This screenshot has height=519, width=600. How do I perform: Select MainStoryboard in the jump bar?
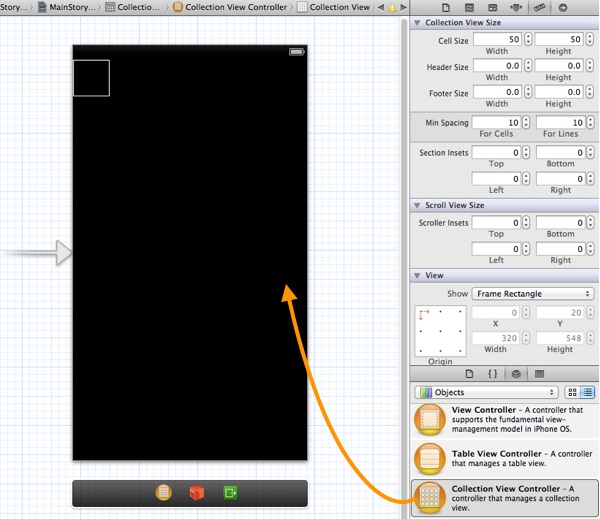pyautogui.click(x=72, y=7)
